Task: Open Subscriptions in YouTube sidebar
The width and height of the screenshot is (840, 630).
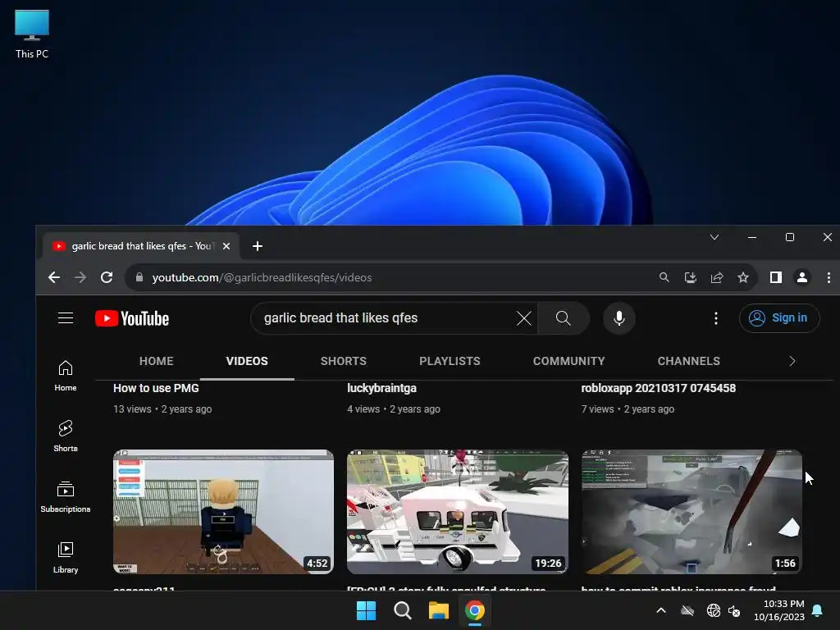Action: [x=66, y=497]
